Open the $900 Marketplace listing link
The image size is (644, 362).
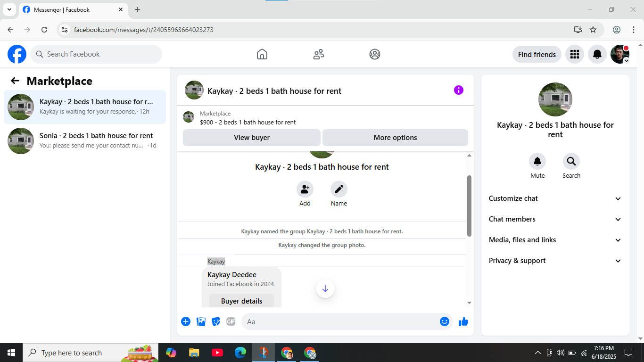[x=248, y=122]
